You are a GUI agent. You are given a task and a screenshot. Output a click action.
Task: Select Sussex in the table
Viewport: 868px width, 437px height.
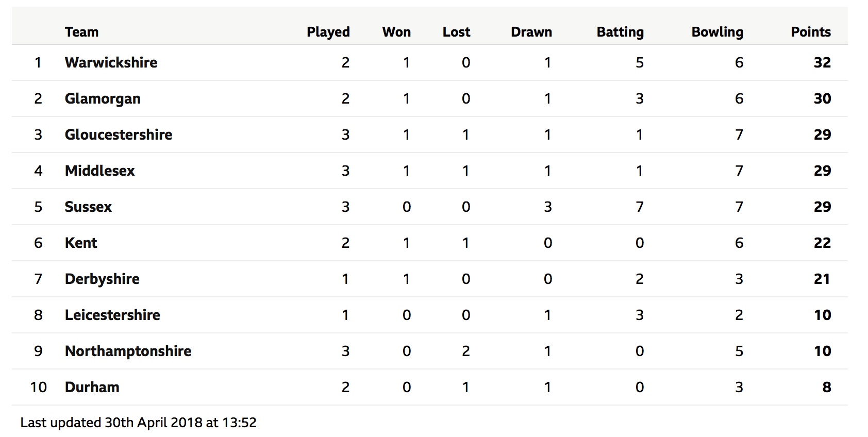click(x=88, y=207)
